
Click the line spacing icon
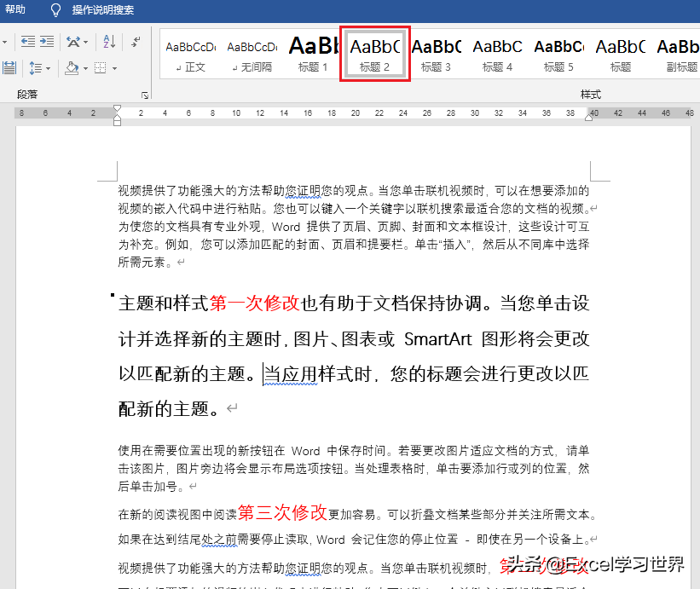(34, 67)
